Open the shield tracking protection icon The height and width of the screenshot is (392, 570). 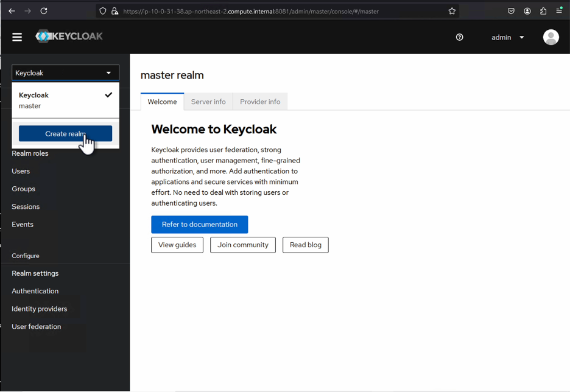coord(103,12)
